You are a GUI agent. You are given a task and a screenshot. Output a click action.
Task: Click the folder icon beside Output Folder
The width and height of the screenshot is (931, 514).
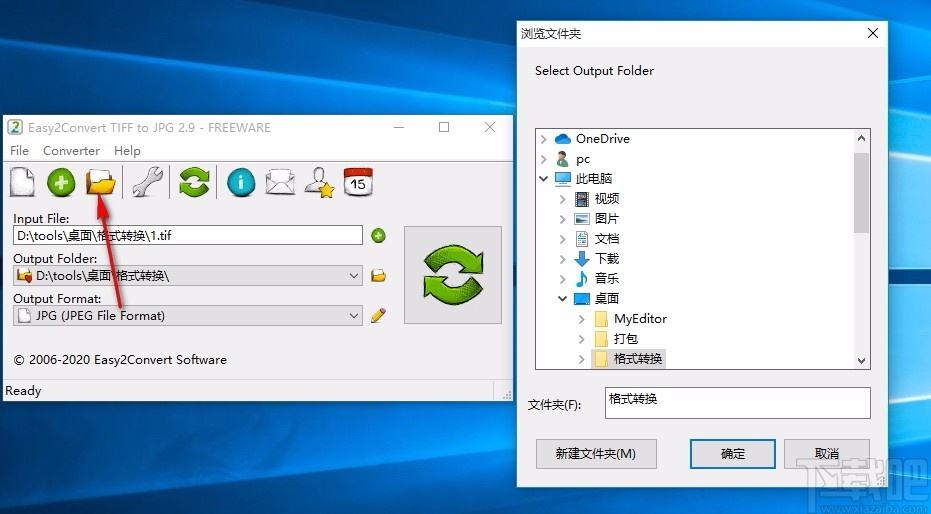coord(378,275)
